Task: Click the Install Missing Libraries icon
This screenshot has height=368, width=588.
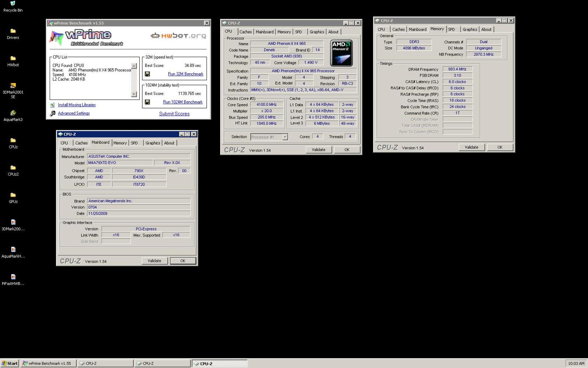Action: tap(52, 105)
